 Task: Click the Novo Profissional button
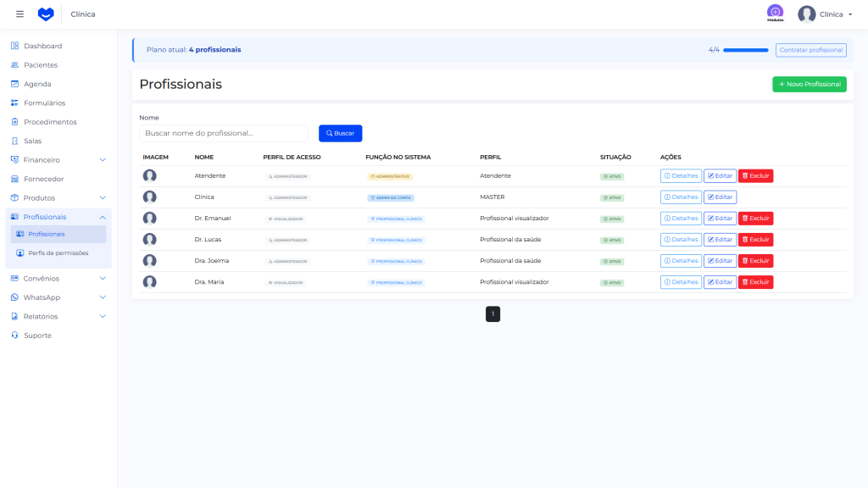click(x=809, y=84)
